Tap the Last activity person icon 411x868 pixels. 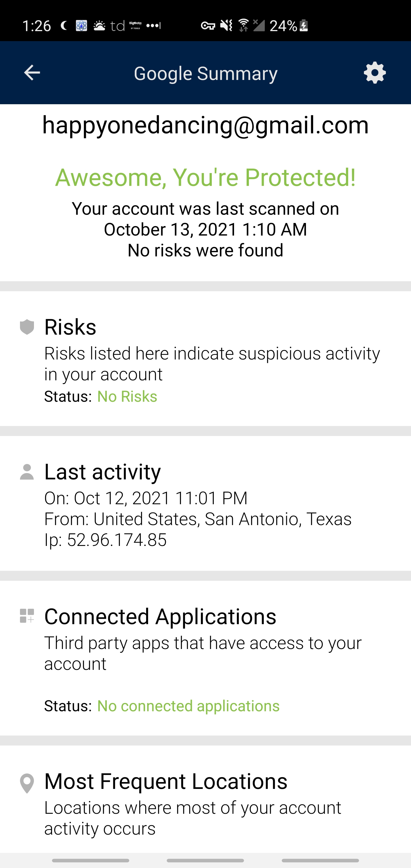coord(27,472)
